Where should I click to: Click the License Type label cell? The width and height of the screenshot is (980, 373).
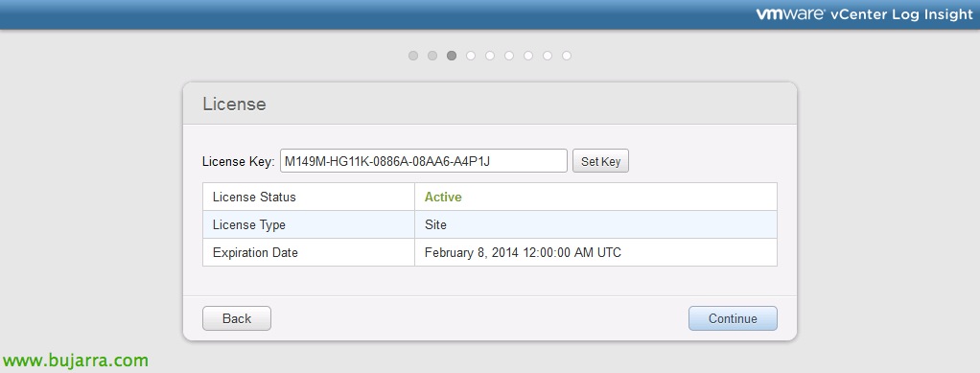click(x=309, y=225)
